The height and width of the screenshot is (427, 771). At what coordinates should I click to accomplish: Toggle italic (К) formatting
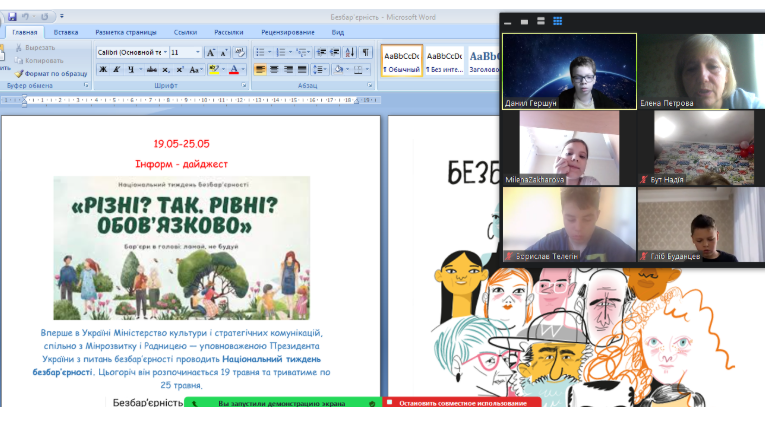coord(117,70)
